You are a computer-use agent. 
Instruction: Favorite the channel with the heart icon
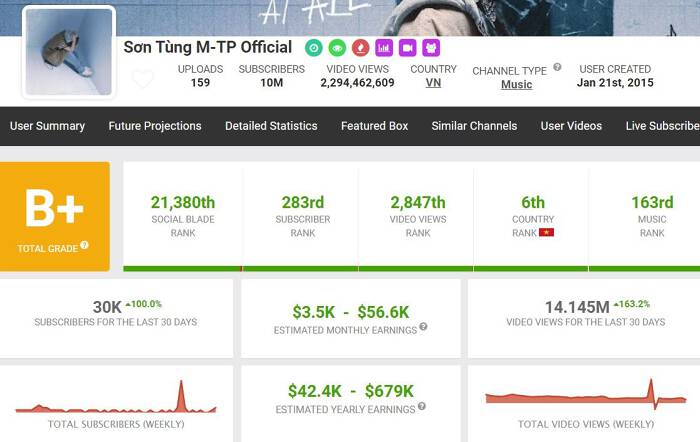click(143, 79)
